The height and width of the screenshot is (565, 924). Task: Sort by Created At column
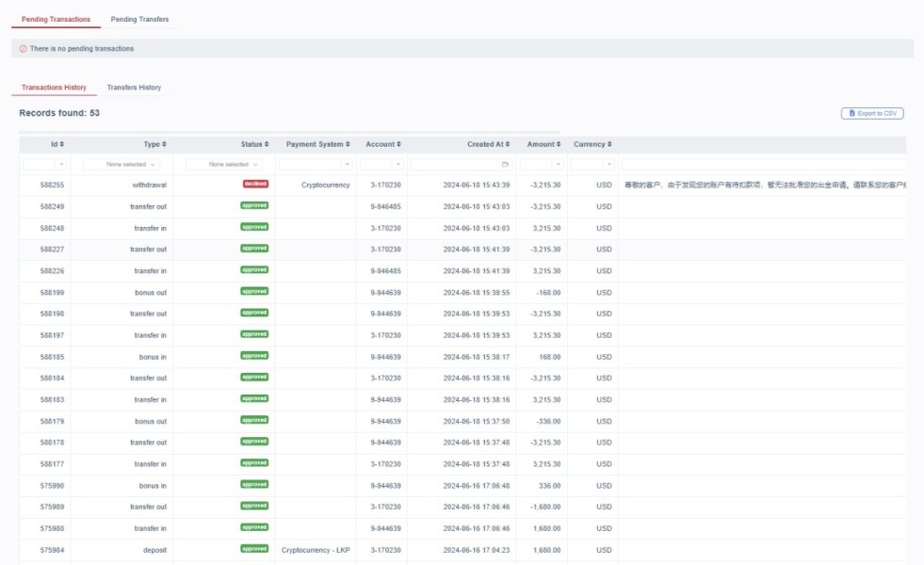point(490,144)
